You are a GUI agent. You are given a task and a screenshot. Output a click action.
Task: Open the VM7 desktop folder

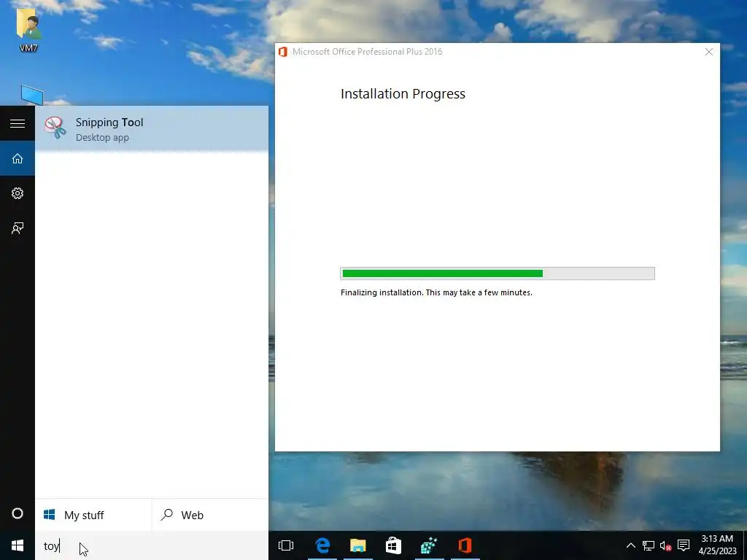click(28, 29)
